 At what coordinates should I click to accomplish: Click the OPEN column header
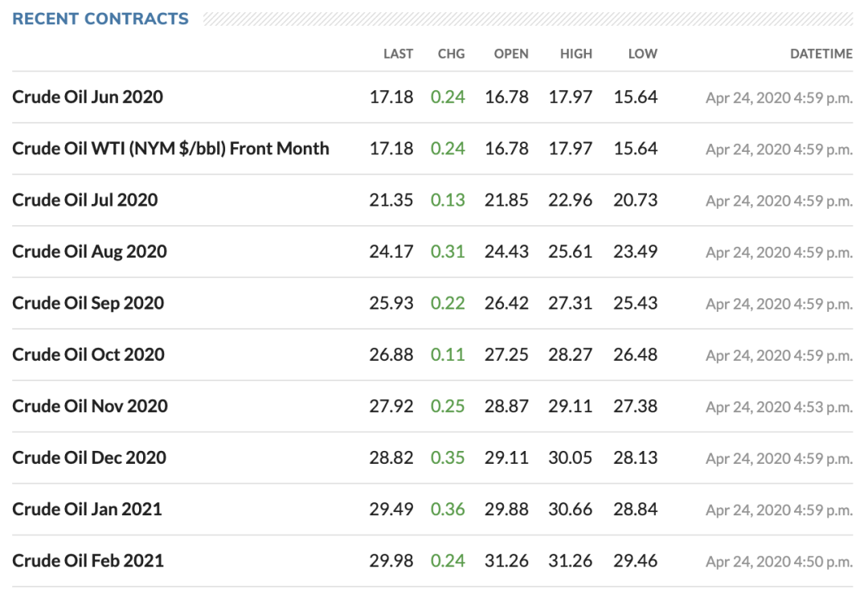coord(511,54)
